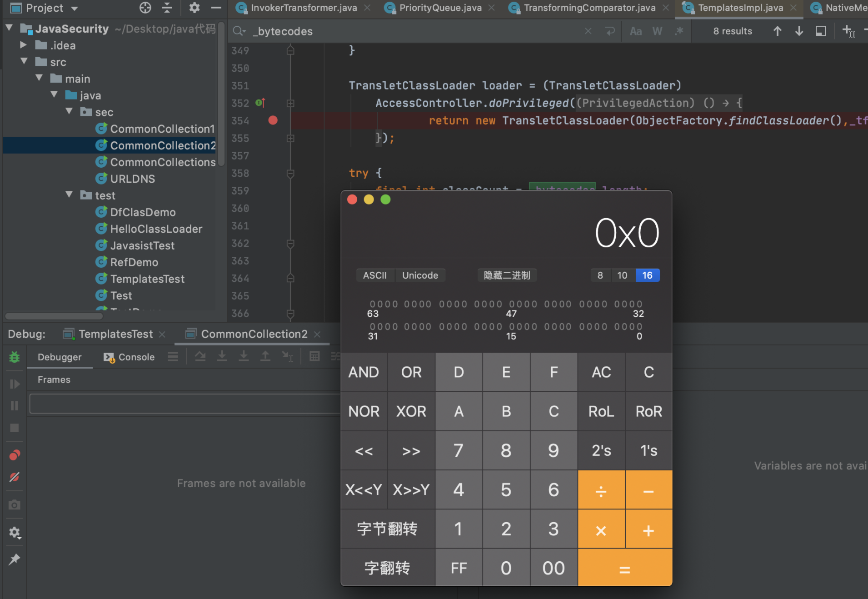Click the stop debug icon
Image resolution: width=868 pixels, height=599 pixels.
[15, 428]
